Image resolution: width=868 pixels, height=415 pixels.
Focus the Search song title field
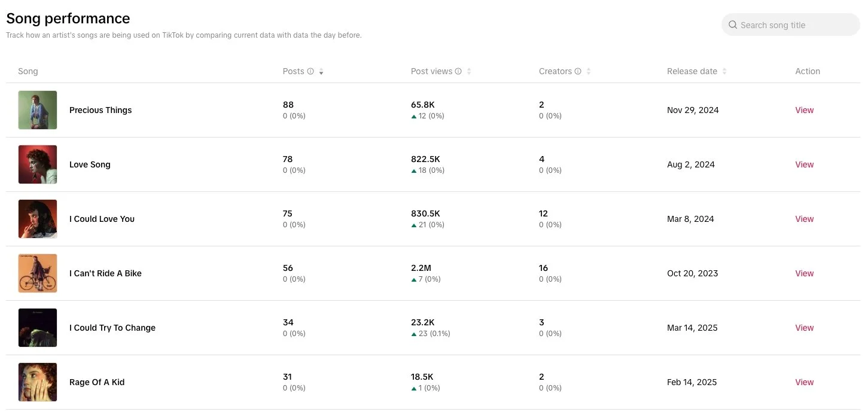(796, 25)
